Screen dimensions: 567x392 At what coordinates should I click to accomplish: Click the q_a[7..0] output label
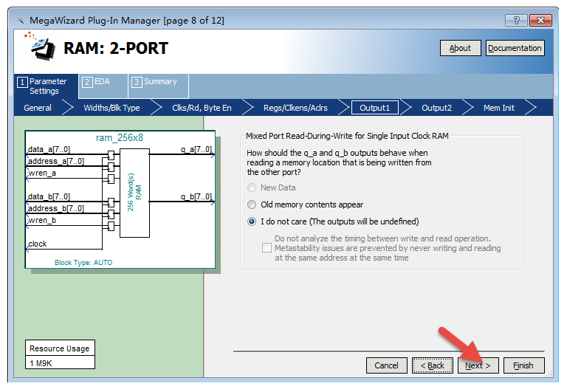point(196,149)
